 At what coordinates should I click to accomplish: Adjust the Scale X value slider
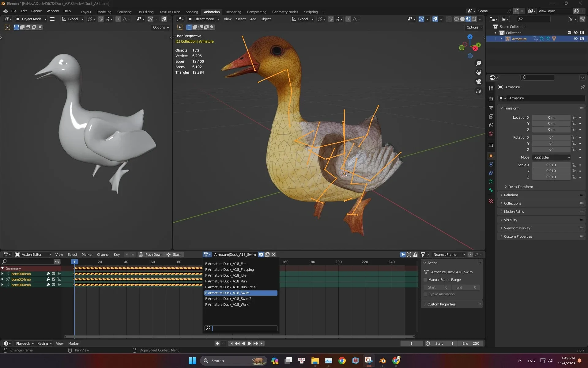(x=551, y=165)
